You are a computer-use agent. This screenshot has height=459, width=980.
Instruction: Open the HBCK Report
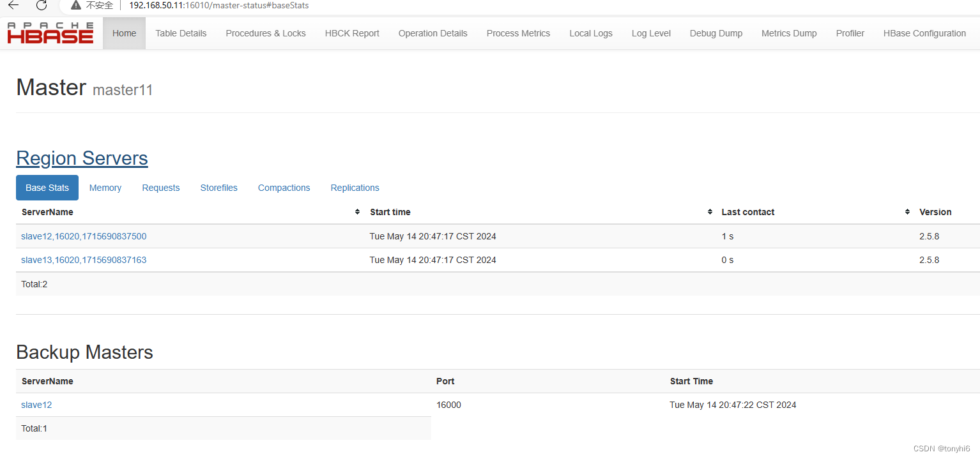click(352, 33)
